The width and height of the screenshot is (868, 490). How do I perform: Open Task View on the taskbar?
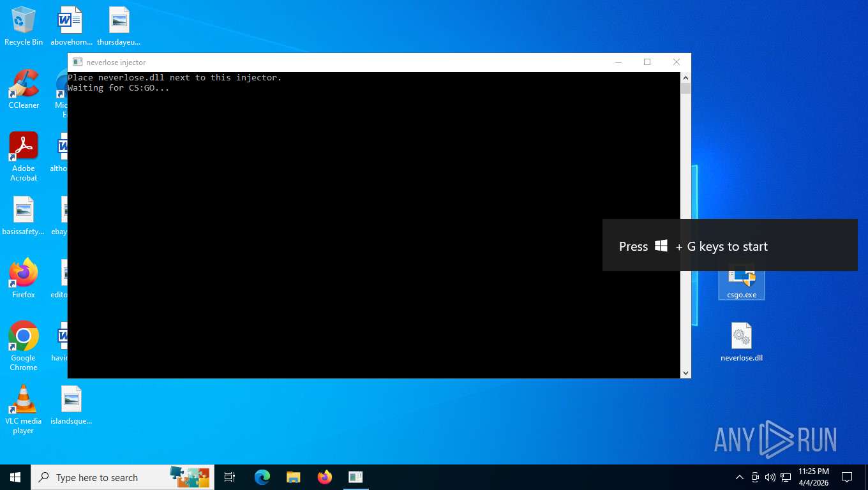230,477
